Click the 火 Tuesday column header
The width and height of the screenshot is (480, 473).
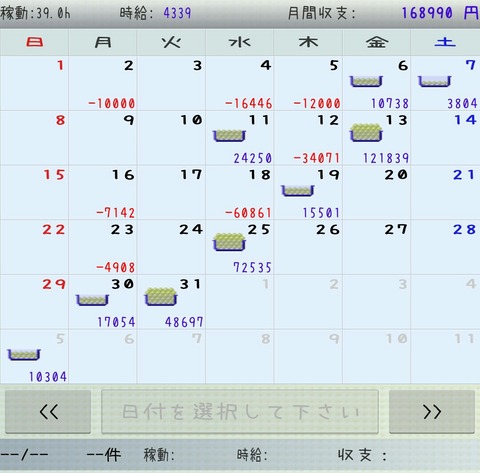coord(171,42)
